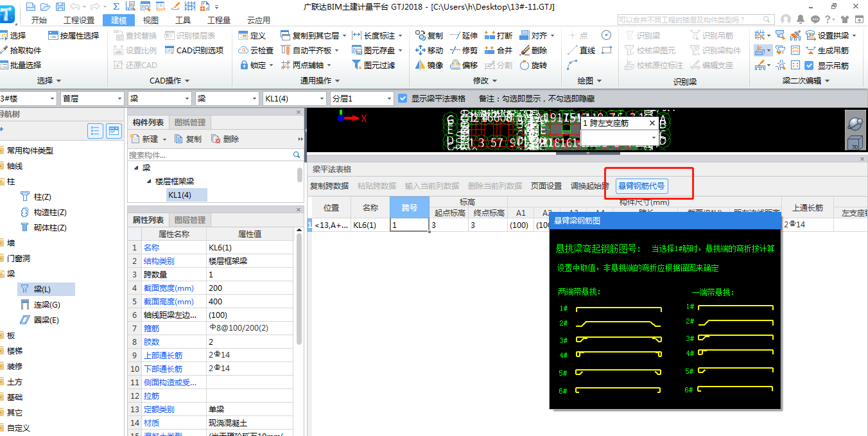Select the 删除 delete tool
Image resolution: width=868 pixels, height=436 pixels.
[x=533, y=50]
